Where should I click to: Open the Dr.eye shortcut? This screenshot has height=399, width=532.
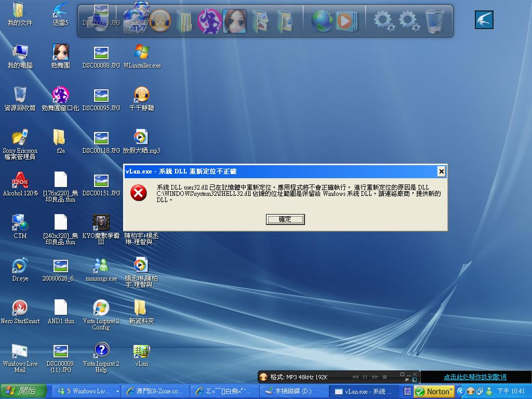click(x=20, y=270)
